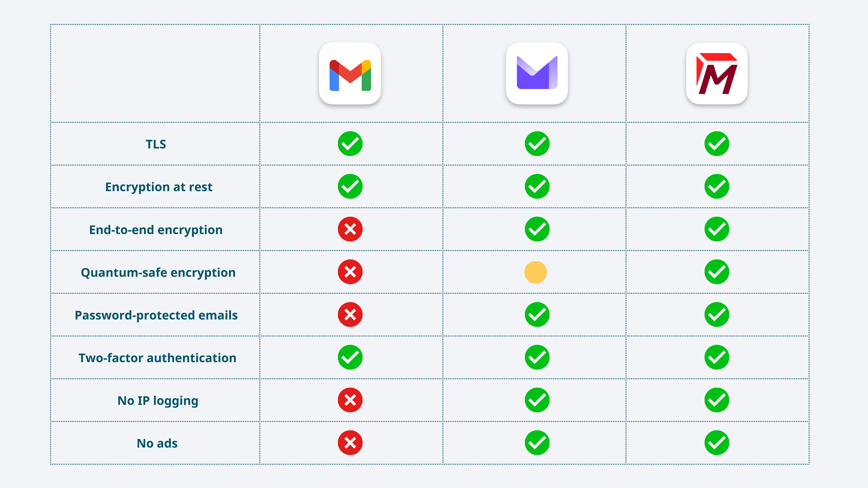Viewport: 868px width, 488px height.
Task: Click the red Mailfence M logo
Action: (717, 73)
